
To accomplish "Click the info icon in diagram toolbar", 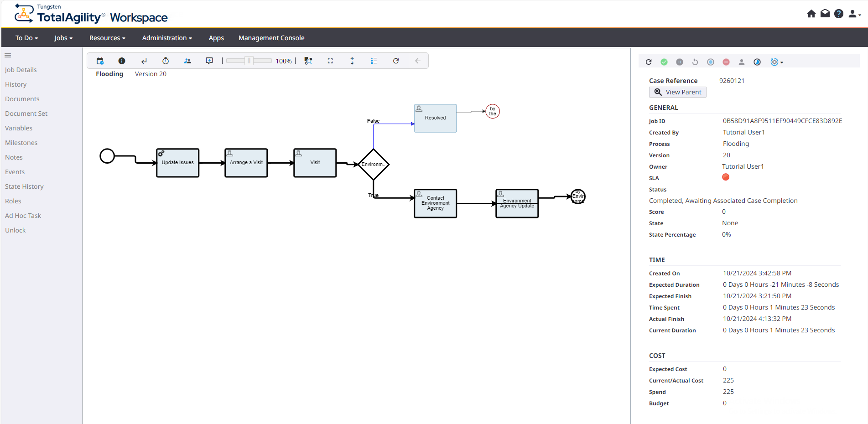I will tap(122, 61).
